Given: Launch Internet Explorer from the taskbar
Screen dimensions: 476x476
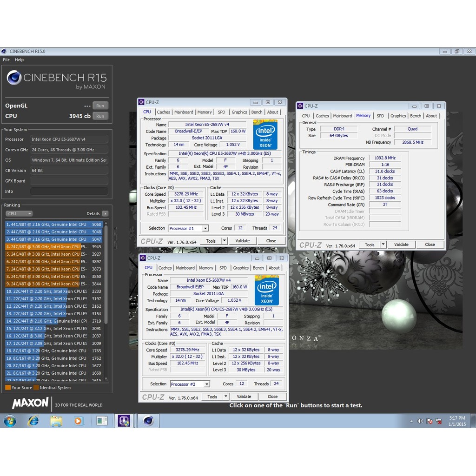Looking at the screenshot, I should click(33, 421).
